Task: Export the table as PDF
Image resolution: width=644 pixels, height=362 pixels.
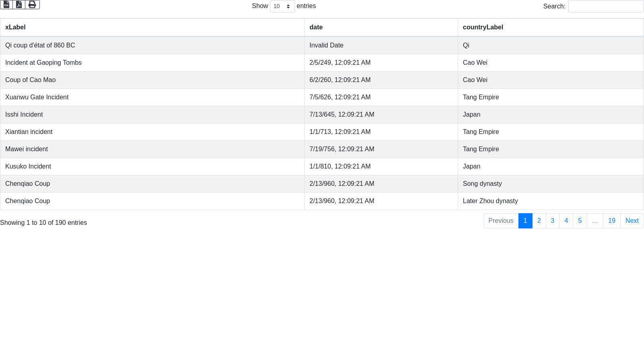Action: click(x=19, y=4)
